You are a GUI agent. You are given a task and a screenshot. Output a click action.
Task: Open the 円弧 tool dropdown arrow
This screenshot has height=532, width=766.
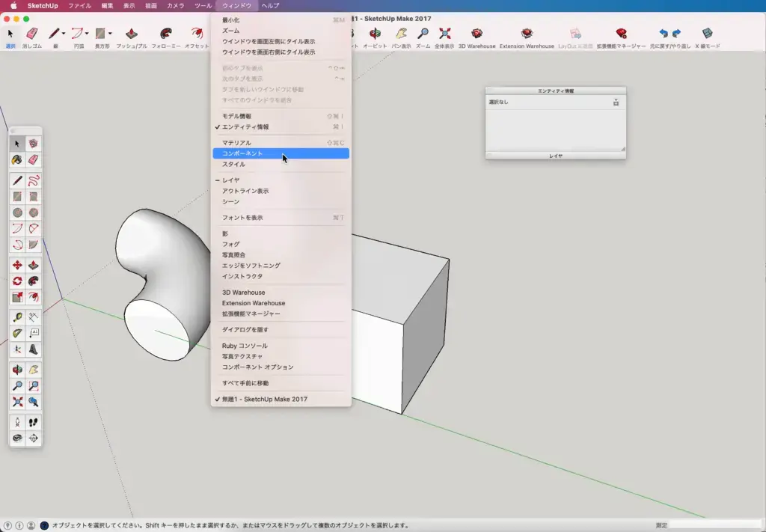(x=87, y=34)
